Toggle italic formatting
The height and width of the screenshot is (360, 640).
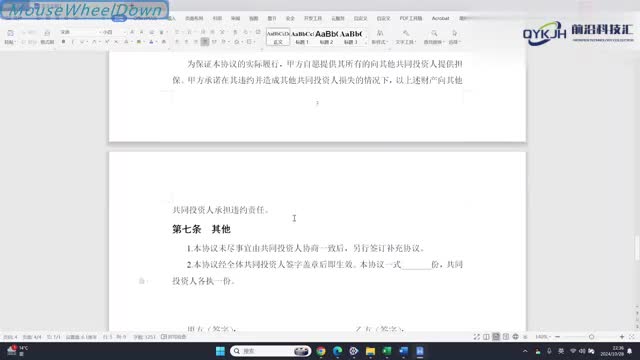coord(73,42)
